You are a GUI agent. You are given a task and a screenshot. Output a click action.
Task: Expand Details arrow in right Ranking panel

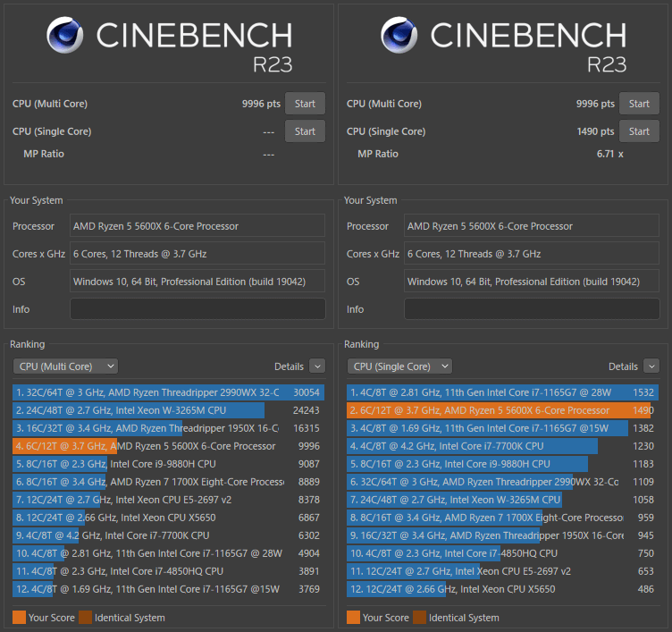[x=651, y=367]
